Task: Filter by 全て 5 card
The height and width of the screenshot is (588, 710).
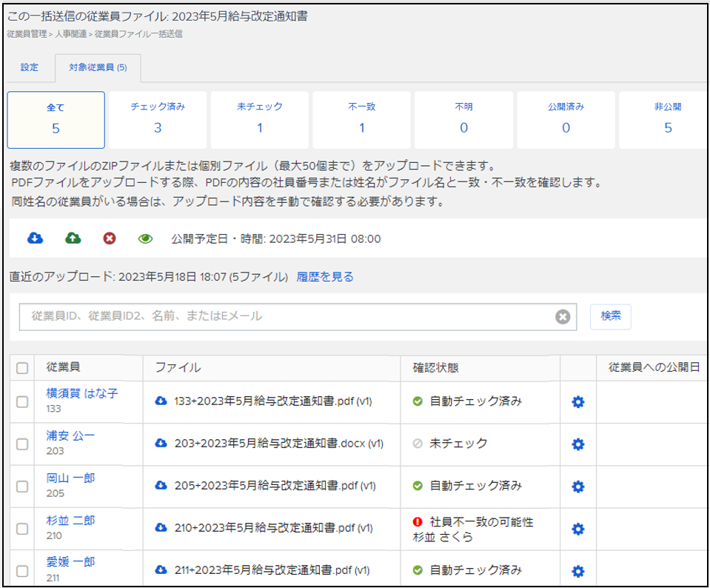Action: [56, 120]
